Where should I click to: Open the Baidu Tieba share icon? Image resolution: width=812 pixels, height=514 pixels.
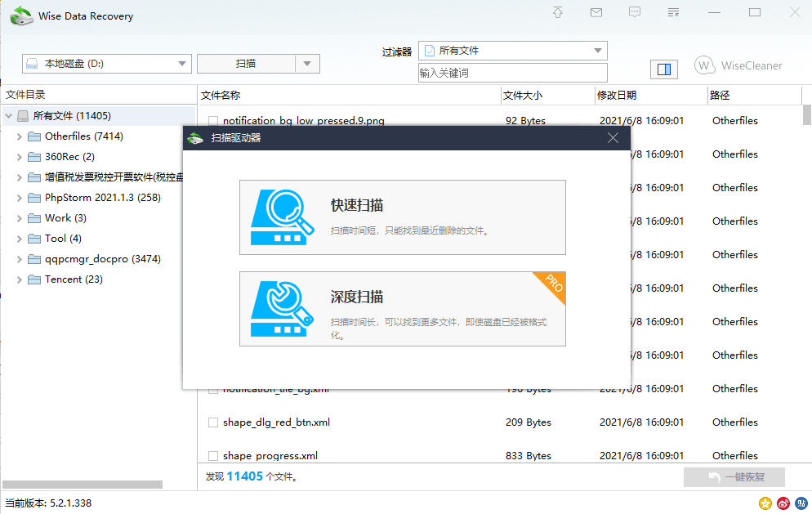(801, 503)
